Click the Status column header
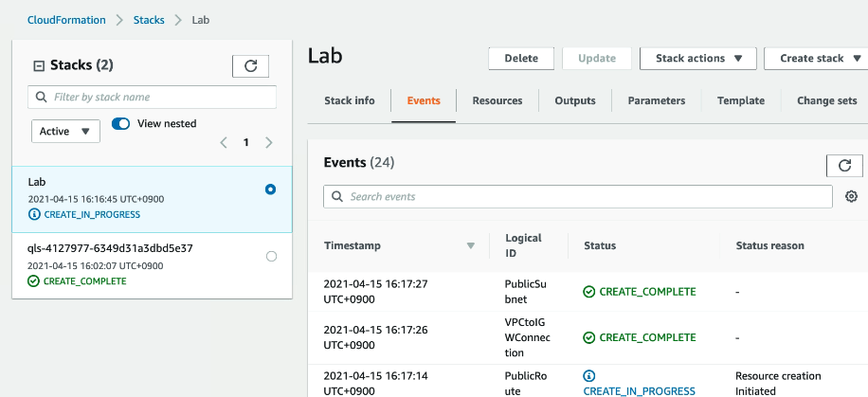868x397 pixels. [600, 245]
